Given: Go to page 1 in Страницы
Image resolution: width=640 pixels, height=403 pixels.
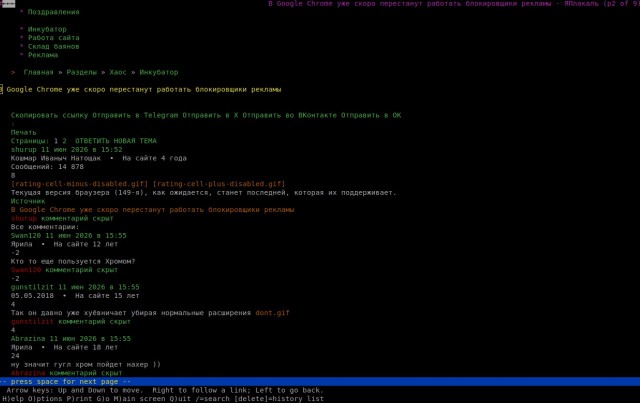Looking at the screenshot, I should pyautogui.click(x=56, y=141).
